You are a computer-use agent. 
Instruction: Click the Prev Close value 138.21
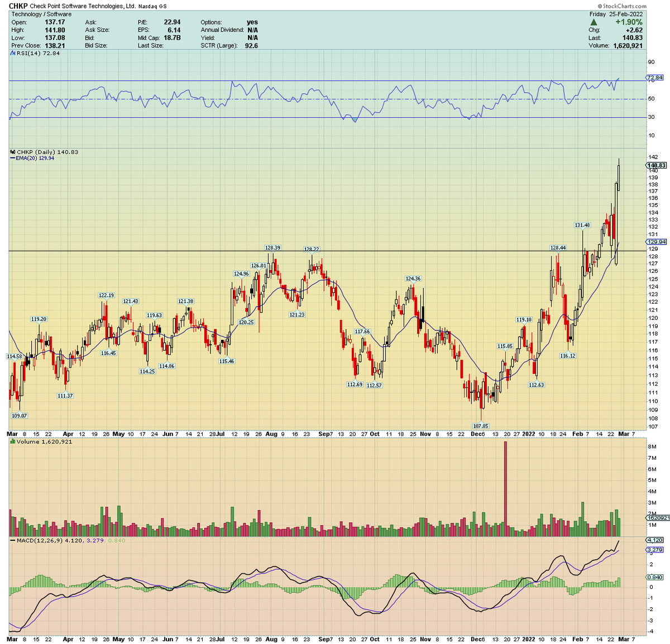(x=55, y=46)
